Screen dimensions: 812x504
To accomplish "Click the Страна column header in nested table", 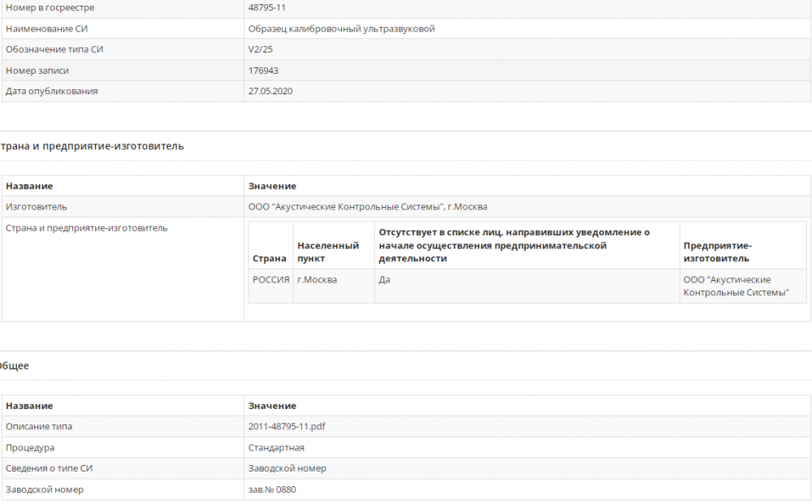I will click(x=270, y=259).
